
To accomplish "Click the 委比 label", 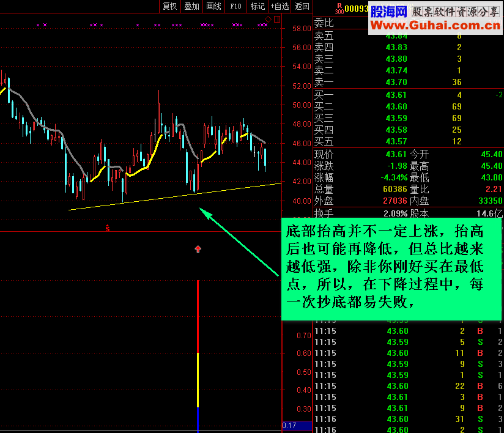I will (324, 23).
